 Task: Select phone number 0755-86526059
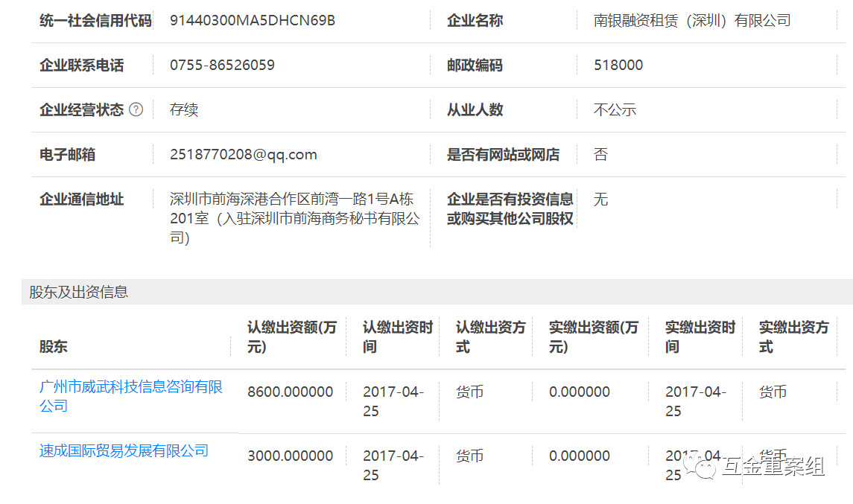tap(222, 66)
